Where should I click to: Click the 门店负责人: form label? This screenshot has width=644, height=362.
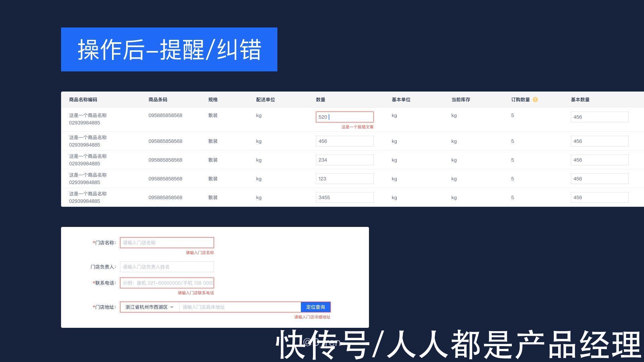[103, 267]
